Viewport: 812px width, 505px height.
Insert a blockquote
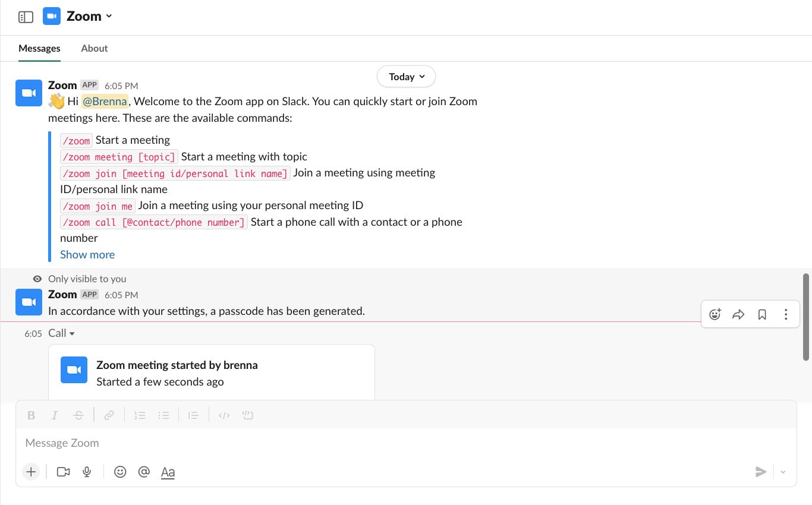pos(193,415)
